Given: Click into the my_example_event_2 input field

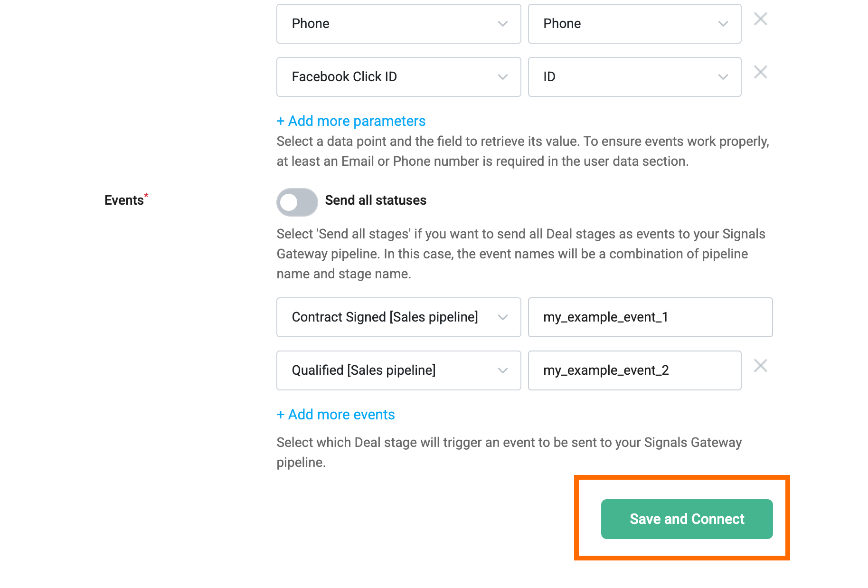Looking at the screenshot, I should (634, 370).
